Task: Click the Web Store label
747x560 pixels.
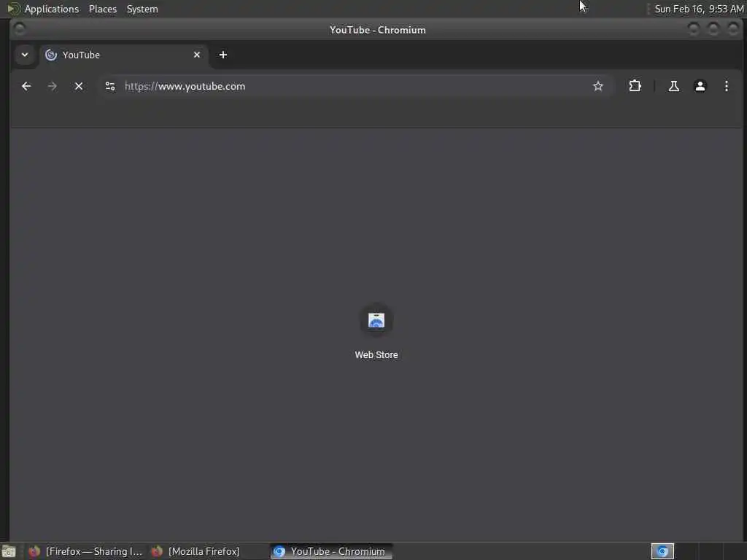Action: click(376, 355)
